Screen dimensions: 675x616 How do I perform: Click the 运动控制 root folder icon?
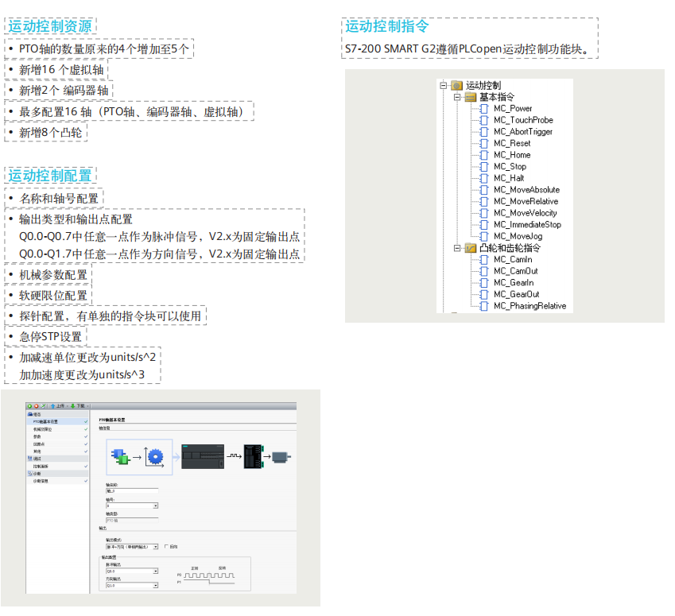click(456, 85)
